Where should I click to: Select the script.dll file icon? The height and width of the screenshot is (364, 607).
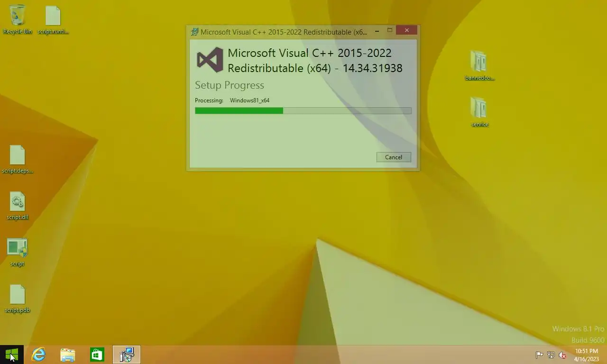18,205
